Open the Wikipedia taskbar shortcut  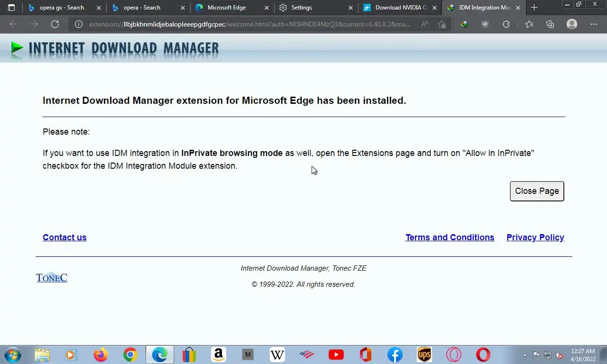click(x=277, y=355)
